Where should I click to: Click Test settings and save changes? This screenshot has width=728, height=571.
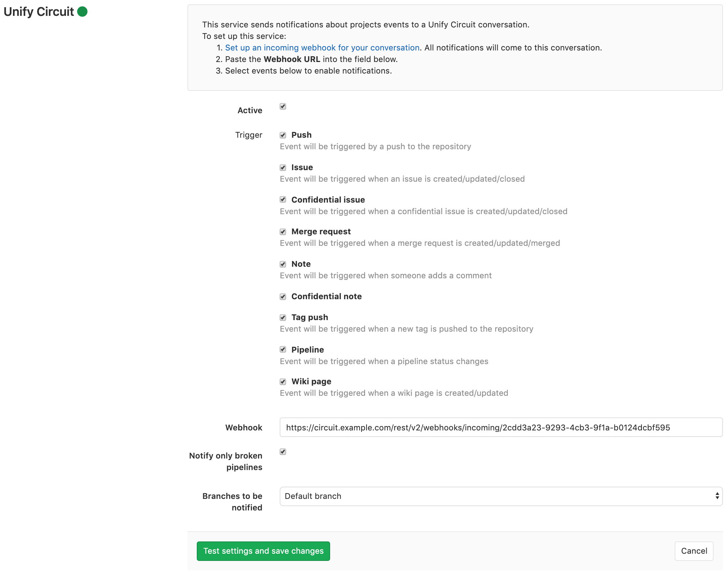[x=263, y=551]
